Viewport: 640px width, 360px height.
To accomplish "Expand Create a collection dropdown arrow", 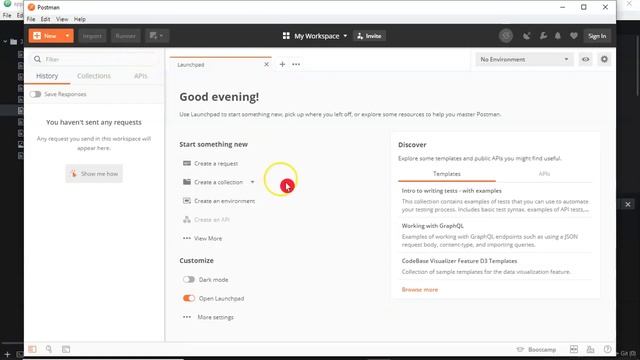I will point(252,182).
